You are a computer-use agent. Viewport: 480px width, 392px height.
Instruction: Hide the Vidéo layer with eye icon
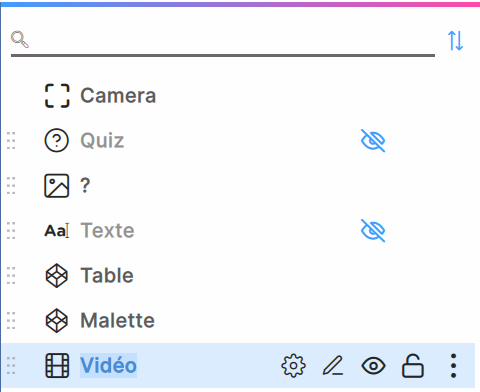(x=373, y=366)
